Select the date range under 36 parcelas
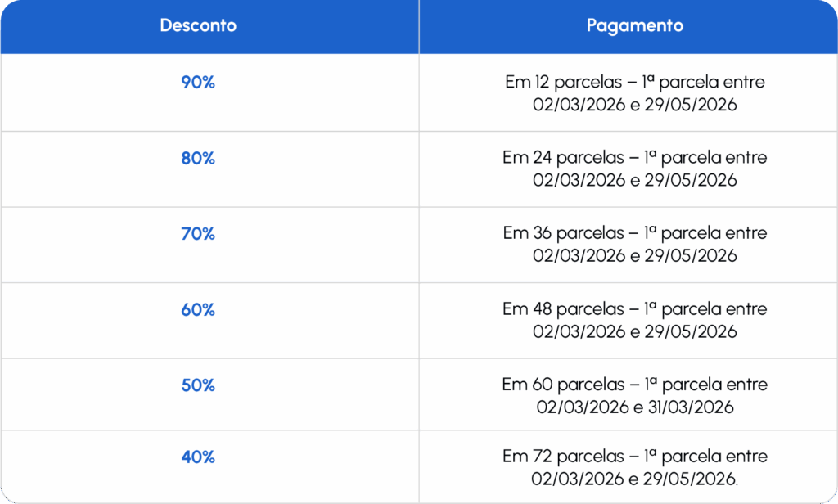 click(634, 255)
